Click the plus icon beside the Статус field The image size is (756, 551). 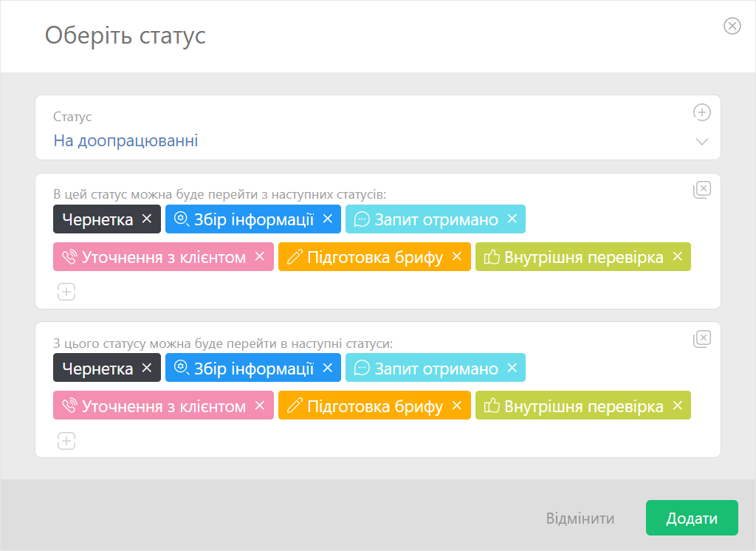click(701, 112)
